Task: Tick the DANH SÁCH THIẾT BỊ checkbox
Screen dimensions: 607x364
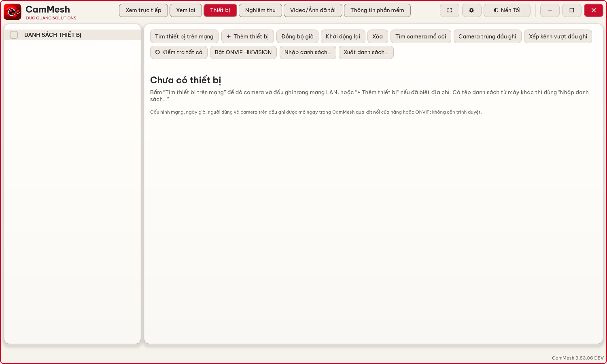Action: [x=14, y=35]
